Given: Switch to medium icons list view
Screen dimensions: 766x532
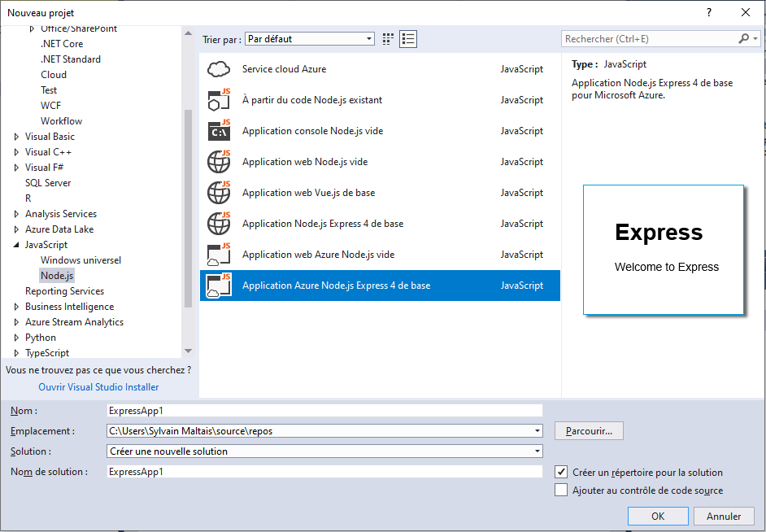Looking at the screenshot, I should 407,39.
